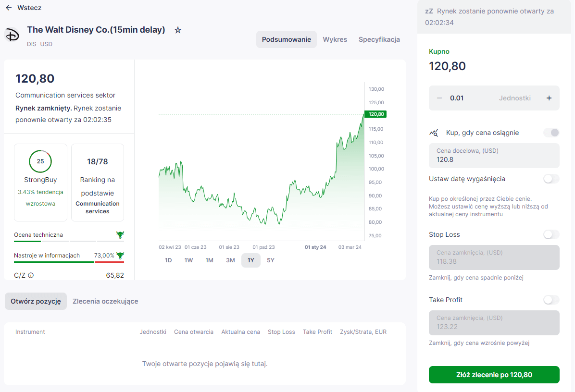Click the Aktualna cena column header
This screenshot has height=392, width=575.
(x=240, y=332)
